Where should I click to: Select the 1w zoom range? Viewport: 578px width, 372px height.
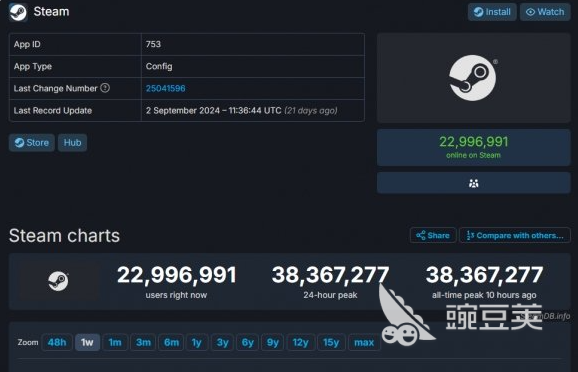87,343
